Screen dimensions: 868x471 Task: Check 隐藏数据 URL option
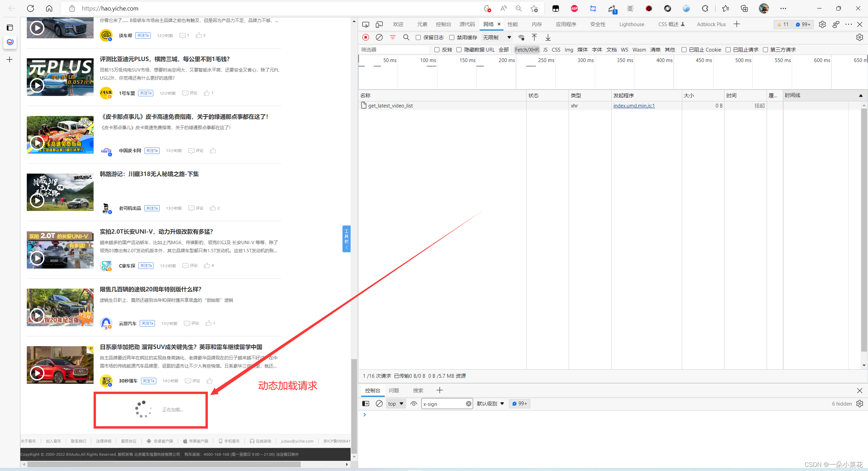point(459,50)
